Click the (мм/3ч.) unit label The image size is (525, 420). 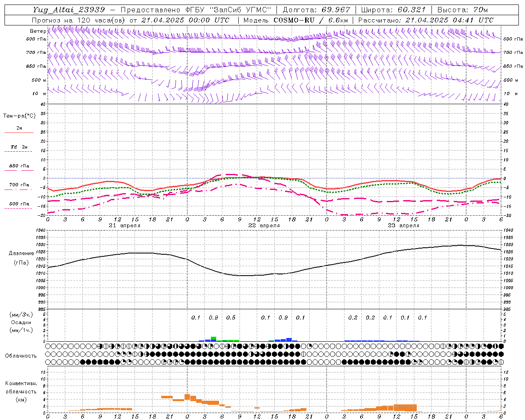tap(21, 315)
